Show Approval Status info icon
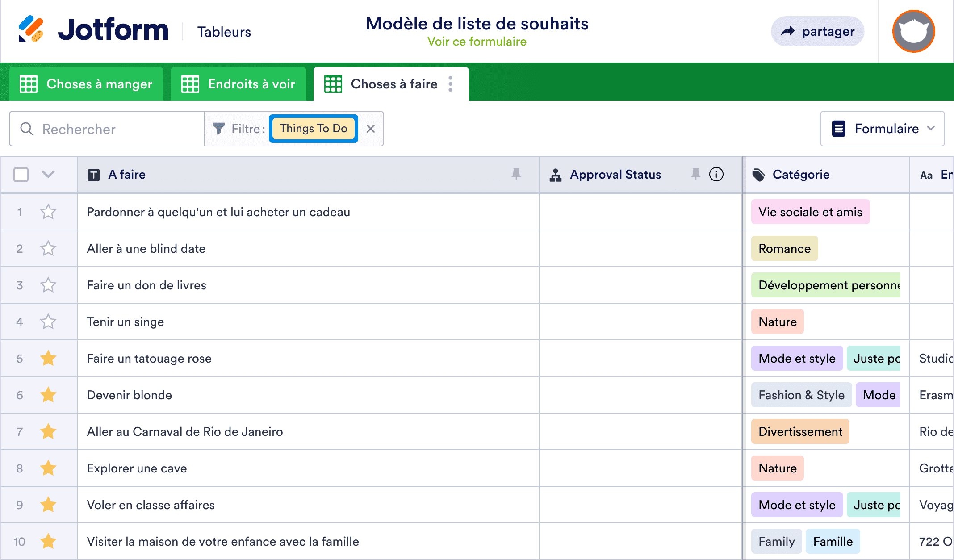954x560 pixels. (x=716, y=174)
